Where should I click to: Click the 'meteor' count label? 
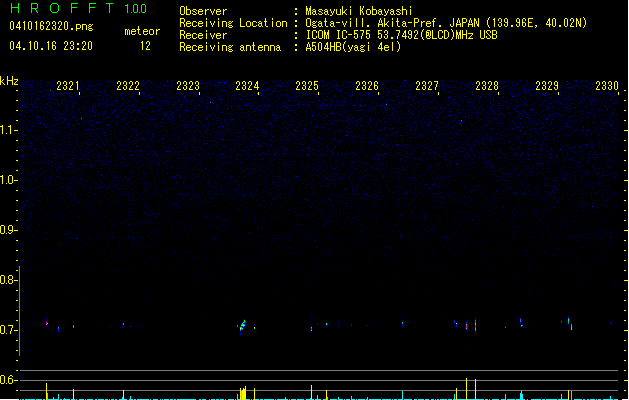142,31
